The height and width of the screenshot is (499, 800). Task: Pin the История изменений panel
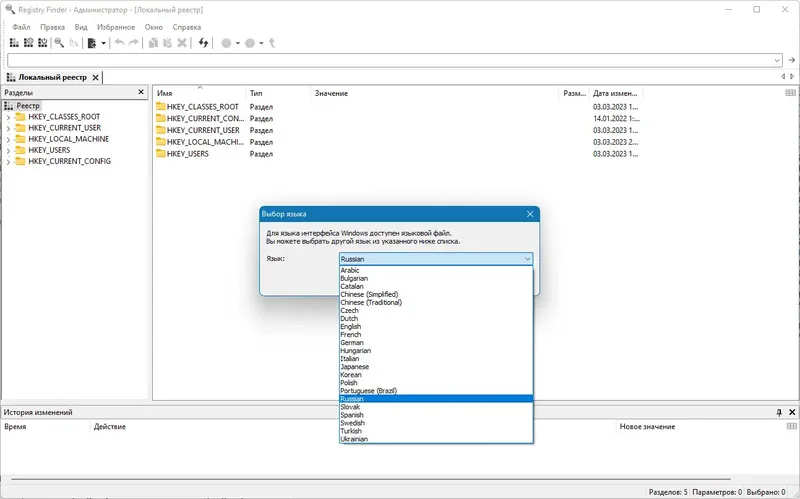click(779, 412)
